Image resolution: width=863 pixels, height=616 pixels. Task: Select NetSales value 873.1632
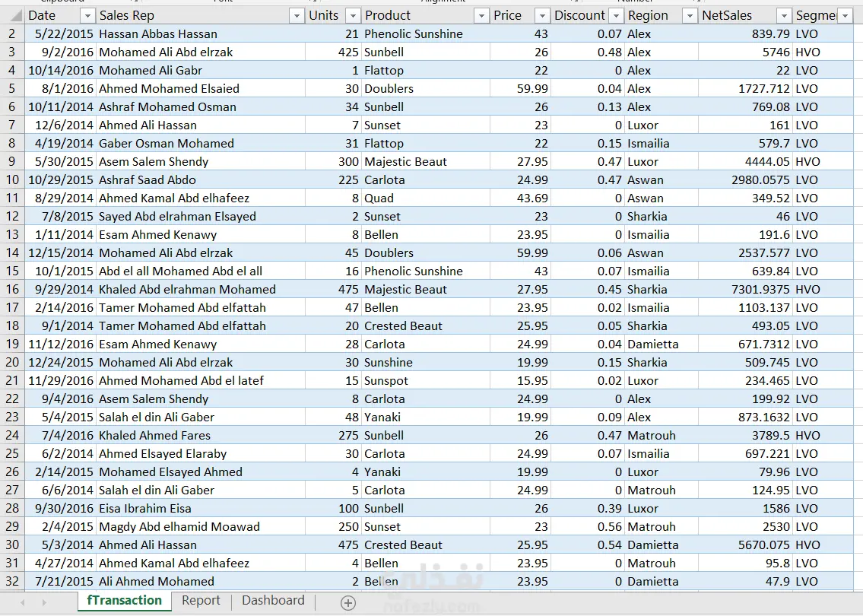pos(745,417)
